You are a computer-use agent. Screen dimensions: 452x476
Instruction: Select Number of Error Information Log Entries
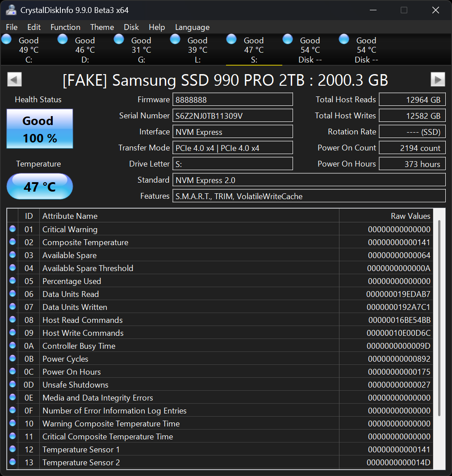click(114, 411)
